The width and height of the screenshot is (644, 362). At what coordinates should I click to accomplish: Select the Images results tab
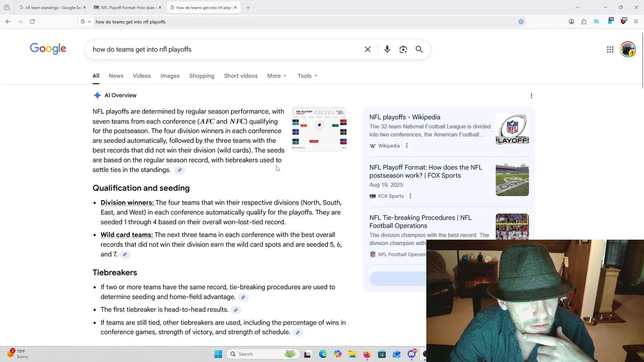coord(170,76)
